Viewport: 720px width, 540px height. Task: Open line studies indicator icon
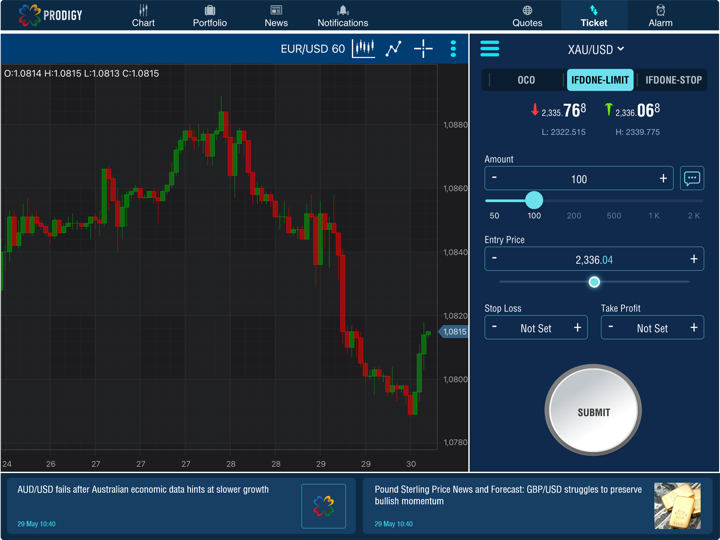tap(394, 48)
